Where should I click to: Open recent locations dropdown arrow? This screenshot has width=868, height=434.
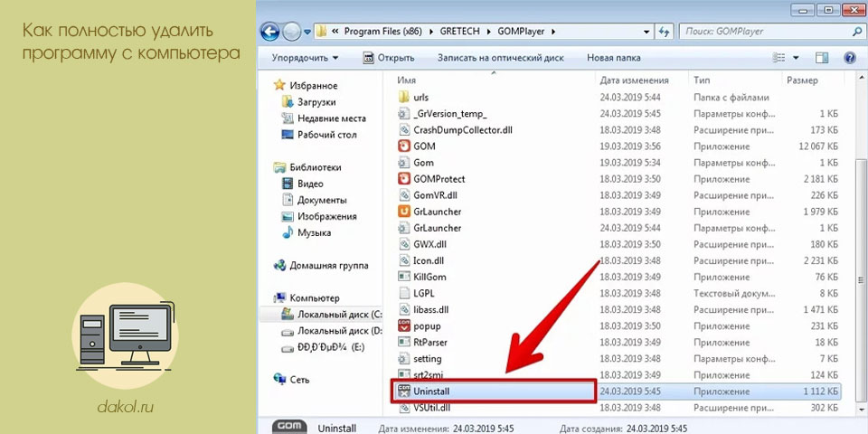pyautogui.click(x=307, y=33)
